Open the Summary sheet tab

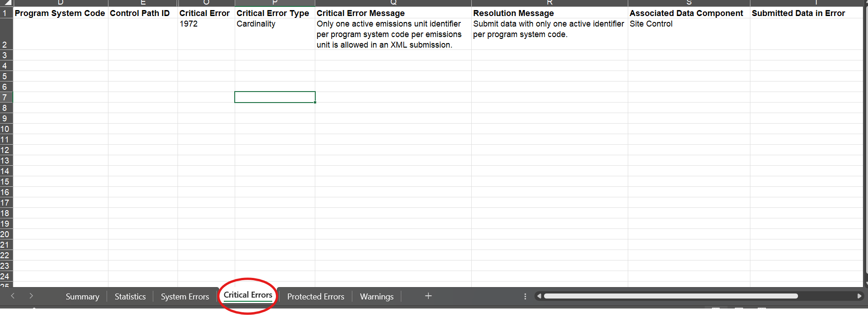(x=82, y=297)
